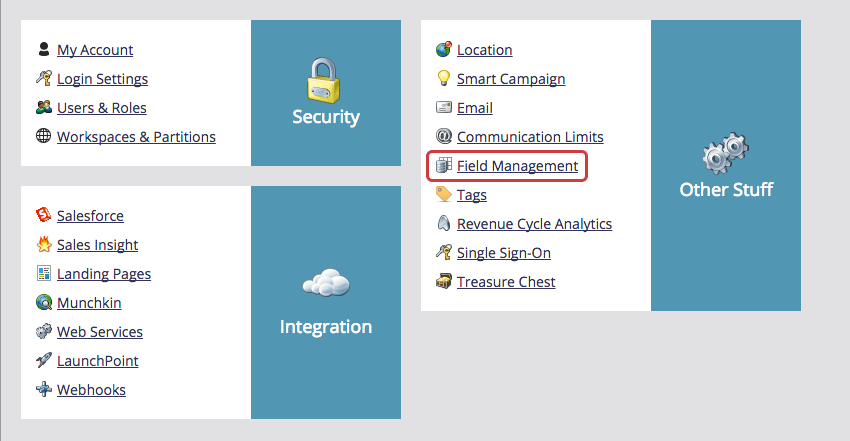This screenshot has width=850, height=441.
Task: Click the Location globe icon
Action: (444, 50)
